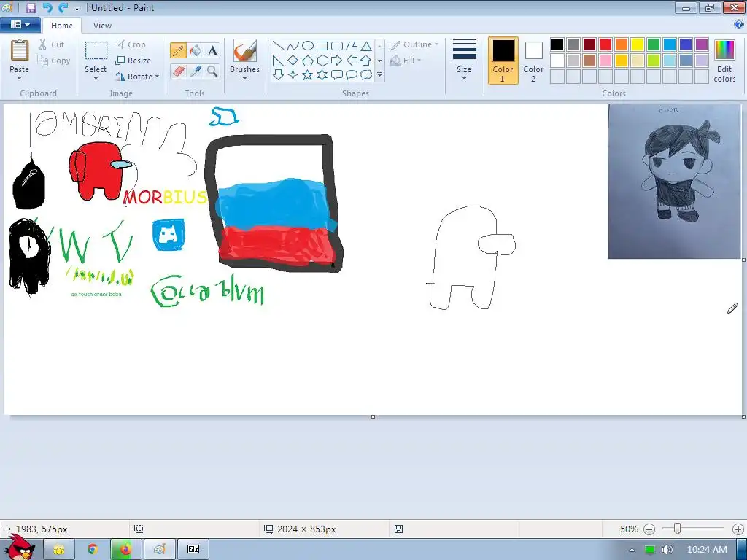Choose the Triangle shape
Viewport: 747px width, 560px height.
coord(366,46)
